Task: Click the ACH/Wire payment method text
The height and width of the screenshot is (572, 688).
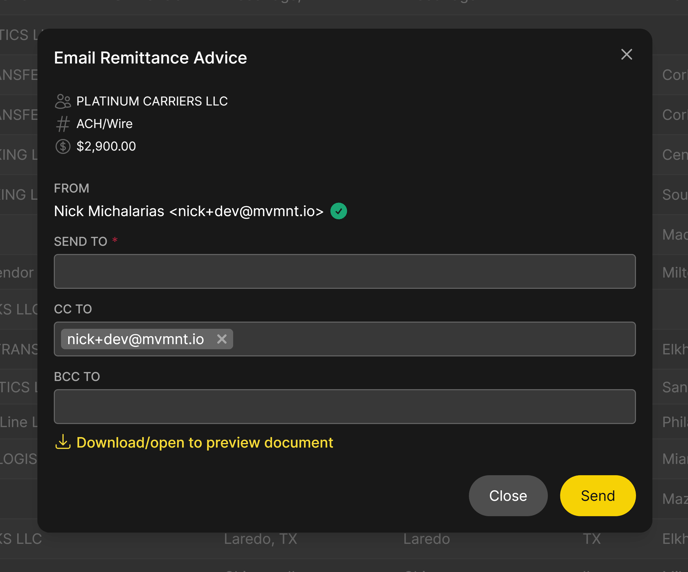Action: [x=104, y=124]
